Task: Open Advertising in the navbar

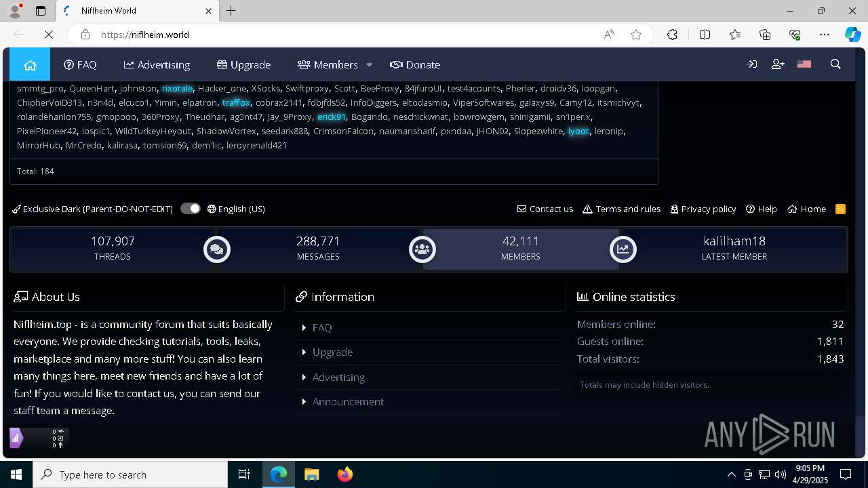Action: 157,65
